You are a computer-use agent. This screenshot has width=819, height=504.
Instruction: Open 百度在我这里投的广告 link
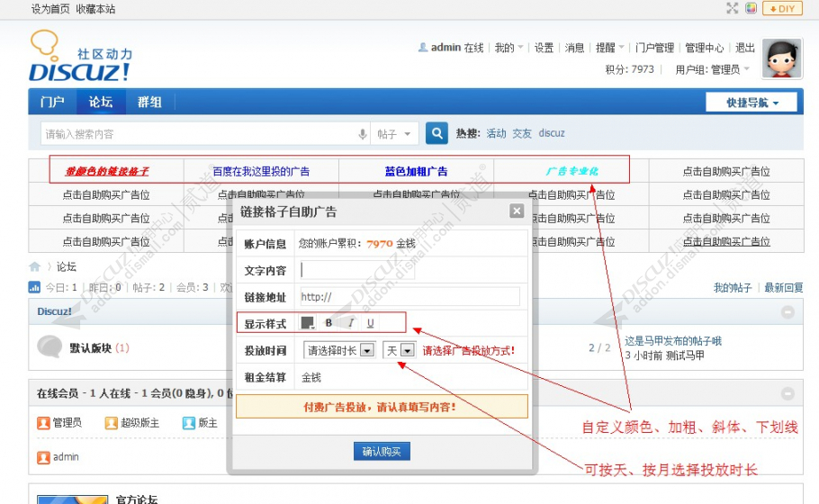(261, 171)
